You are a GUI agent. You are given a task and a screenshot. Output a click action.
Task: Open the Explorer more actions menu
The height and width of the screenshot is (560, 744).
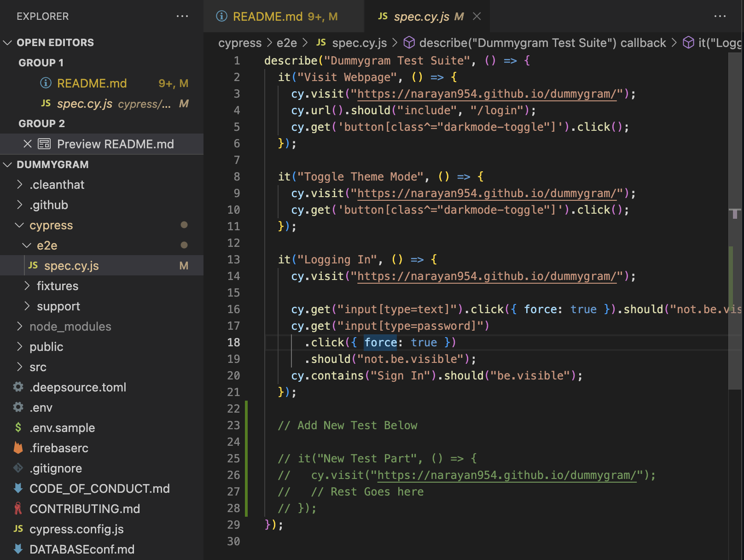[183, 16]
